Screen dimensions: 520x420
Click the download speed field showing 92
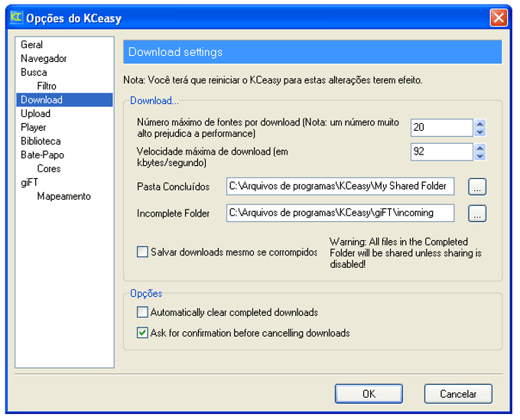(442, 151)
